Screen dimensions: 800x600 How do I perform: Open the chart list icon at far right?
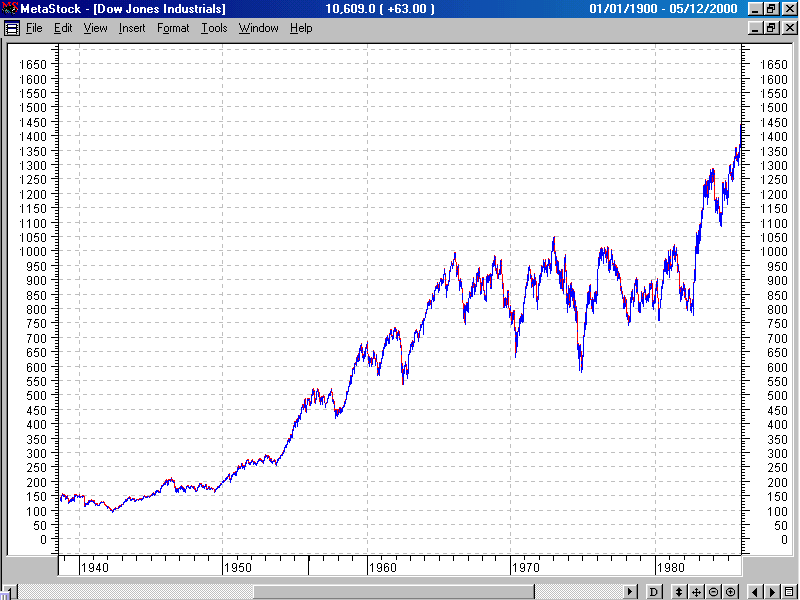click(790, 592)
